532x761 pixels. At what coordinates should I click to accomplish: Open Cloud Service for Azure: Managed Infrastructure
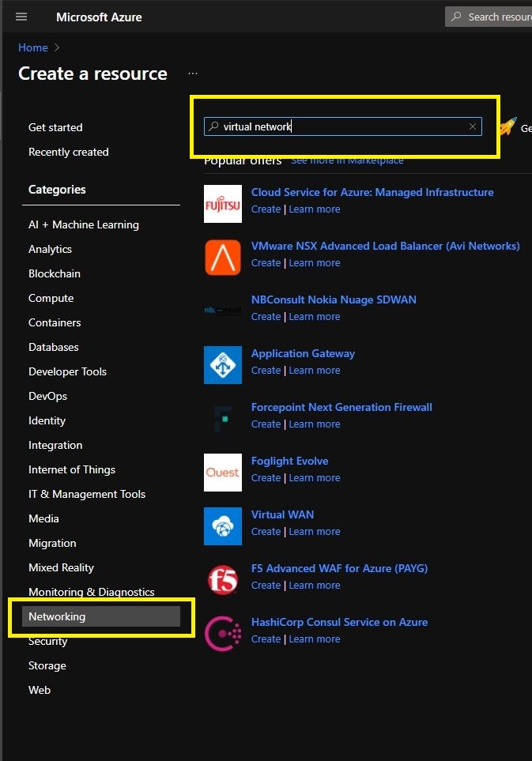tap(372, 192)
